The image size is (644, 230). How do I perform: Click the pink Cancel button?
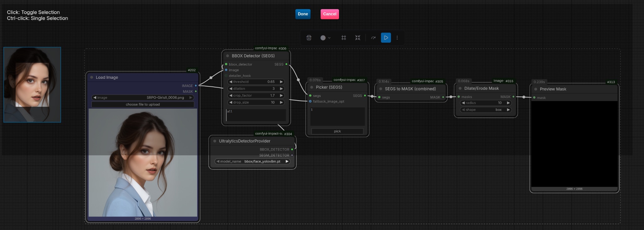330,14
